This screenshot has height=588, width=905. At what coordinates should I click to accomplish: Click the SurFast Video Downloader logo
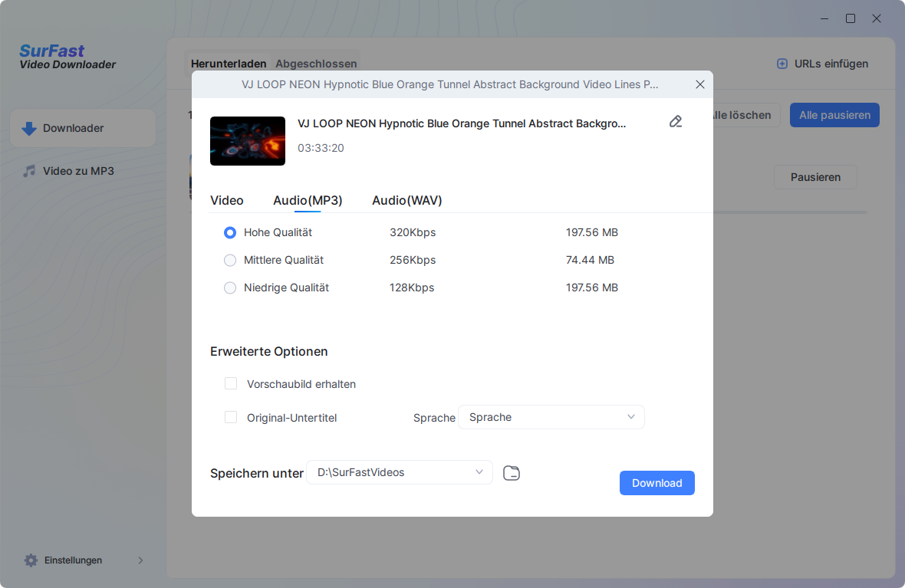click(67, 57)
